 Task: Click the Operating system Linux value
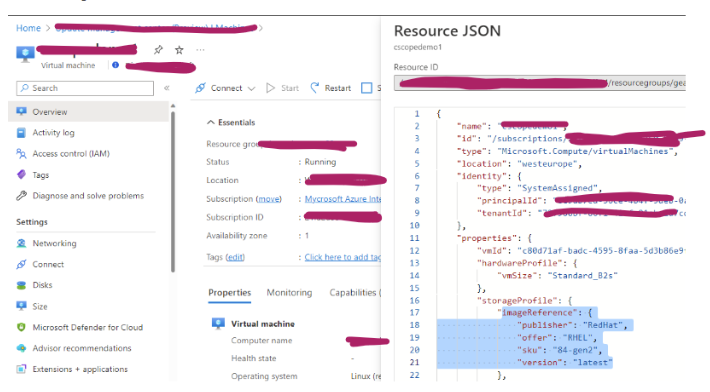pos(366,376)
